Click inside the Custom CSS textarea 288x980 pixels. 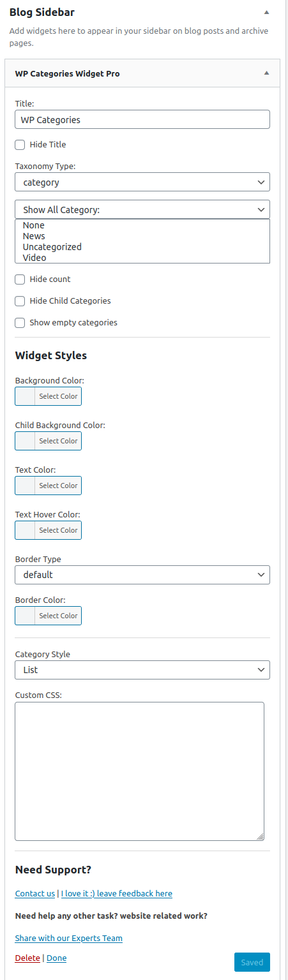pyautogui.click(x=140, y=771)
